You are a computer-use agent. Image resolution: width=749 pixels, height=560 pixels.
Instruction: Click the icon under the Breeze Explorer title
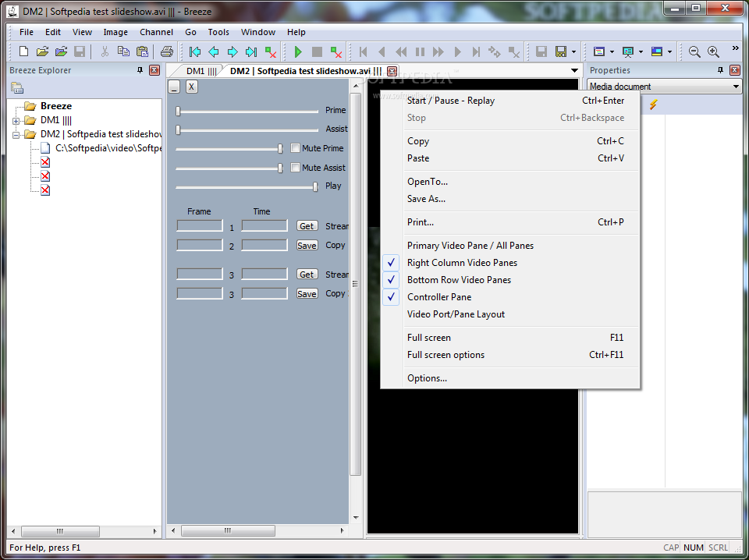[17, 88]
